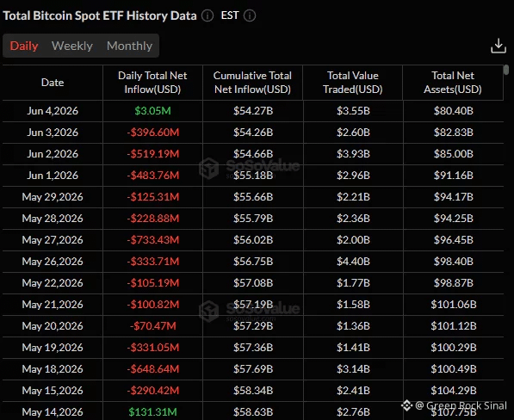Click the Total Value Traded header
514x420 pixels.
[353, 83]
